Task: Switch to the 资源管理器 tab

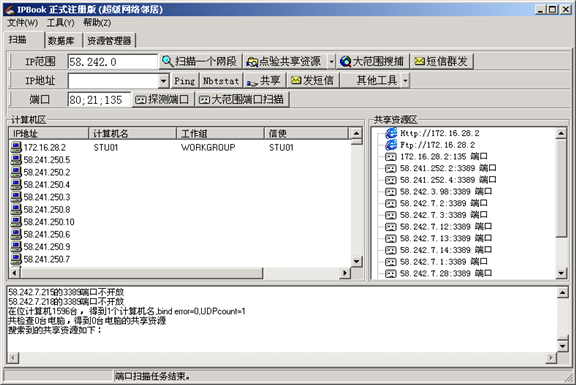Action: tap(109, 40)
